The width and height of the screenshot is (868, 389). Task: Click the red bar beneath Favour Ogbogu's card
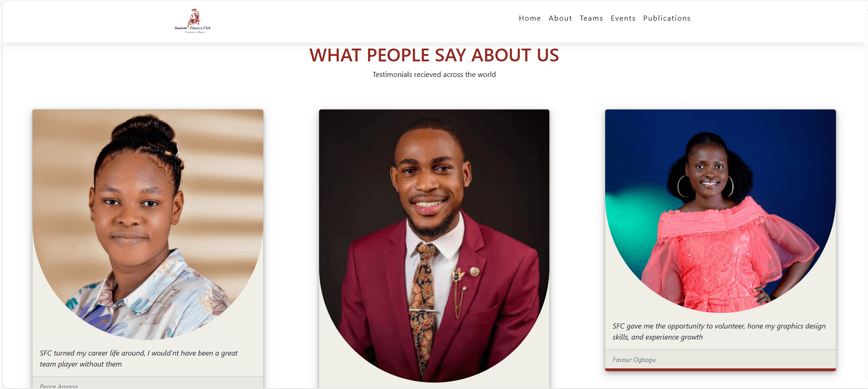coord(721,369)
